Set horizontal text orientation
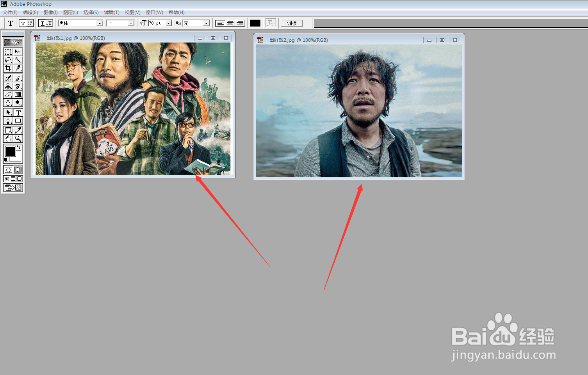This screenshot has height=375, width=588. [x=42, y=23]
